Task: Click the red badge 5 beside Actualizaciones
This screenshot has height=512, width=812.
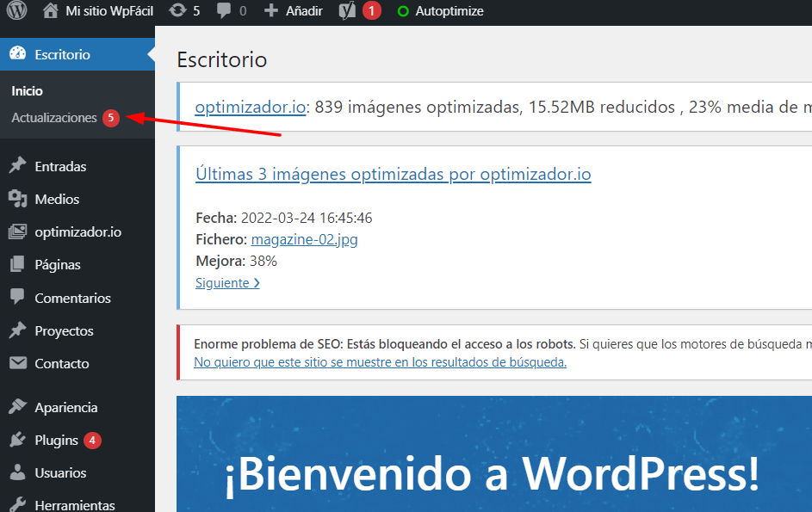Action: pyautogui.click(x=111, y=118)
